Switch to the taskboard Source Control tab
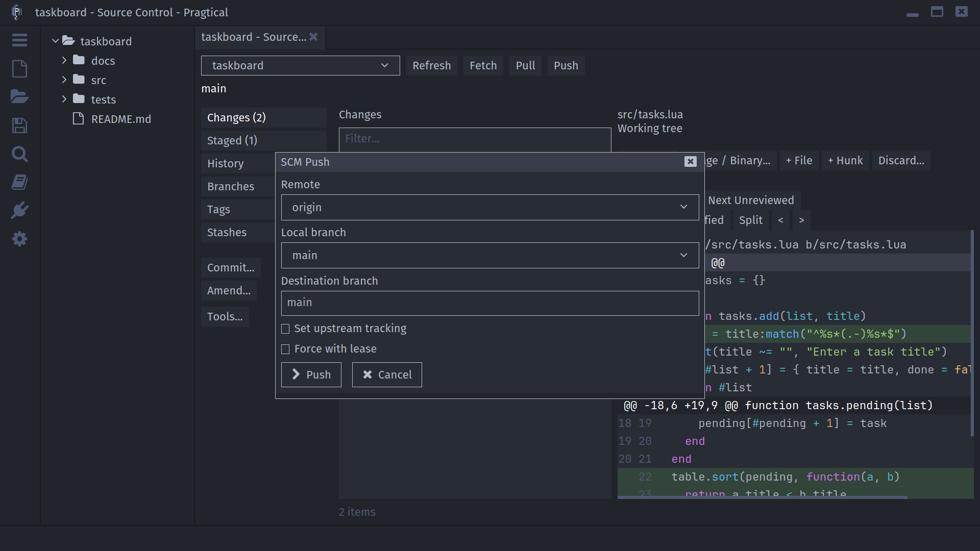 254,37
